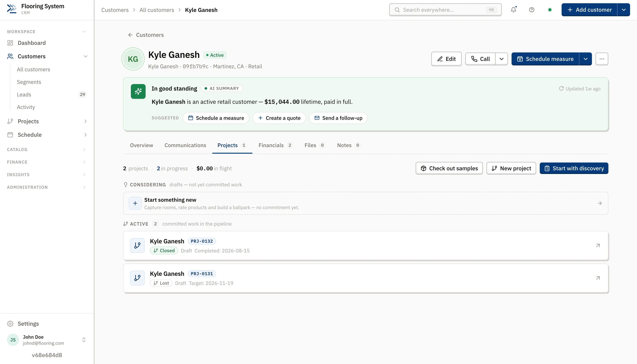This screenshot has width=637, height=364.
Task: Open PRJ-0132 via its external arrow icon
Action: [598, 245]
